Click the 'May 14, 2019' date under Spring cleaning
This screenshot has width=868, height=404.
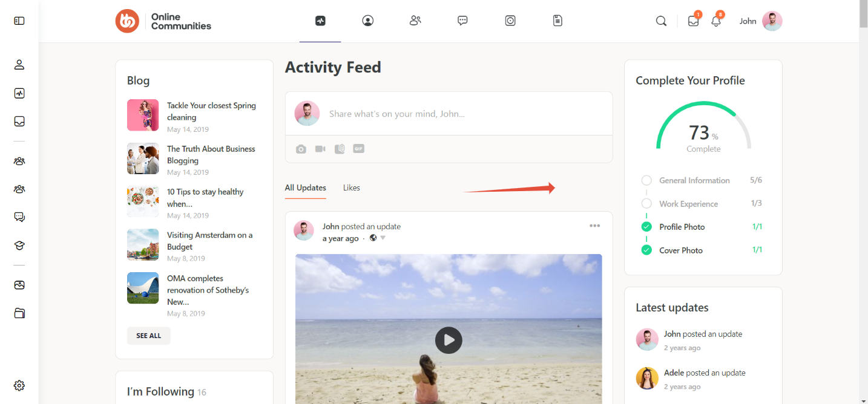coord(188,129)
